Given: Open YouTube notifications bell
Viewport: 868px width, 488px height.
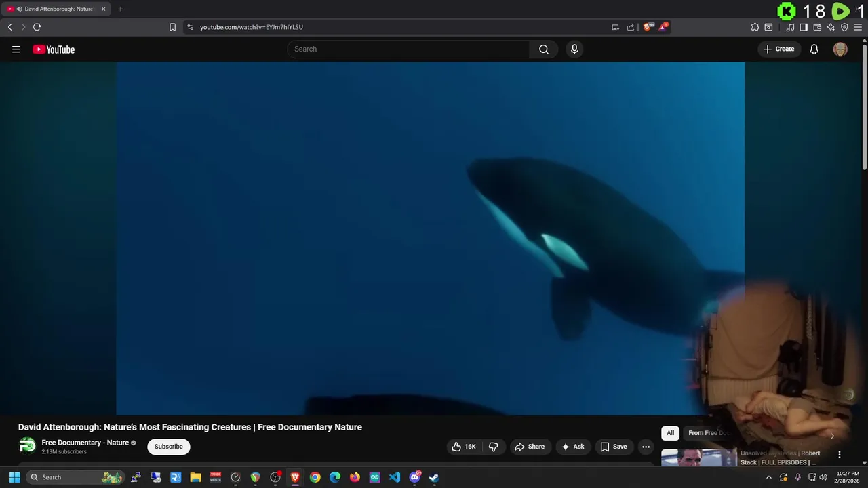Looking at the screenshot, I should (x=814, y=49).
